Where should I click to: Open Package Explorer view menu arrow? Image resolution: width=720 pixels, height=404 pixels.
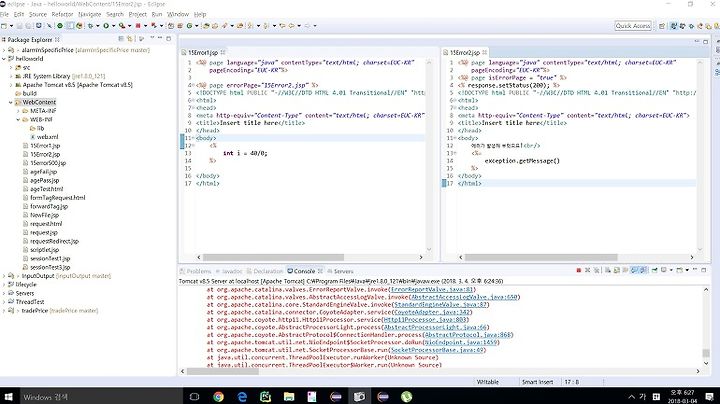tap(152, 39)
